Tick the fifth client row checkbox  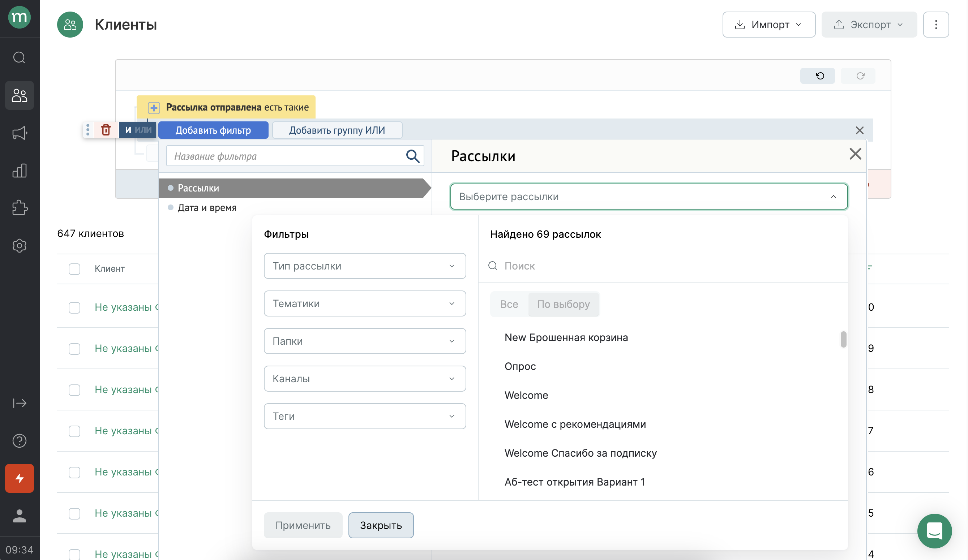(x=74, y=472)
